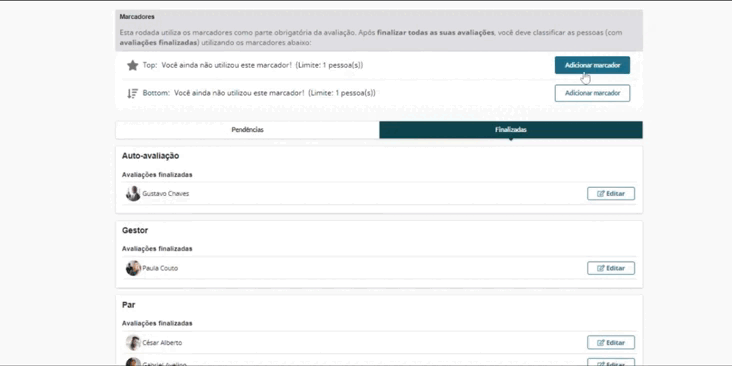
Task: Edit the evaluation of César Alberto
Action: [x=611, y=342]
